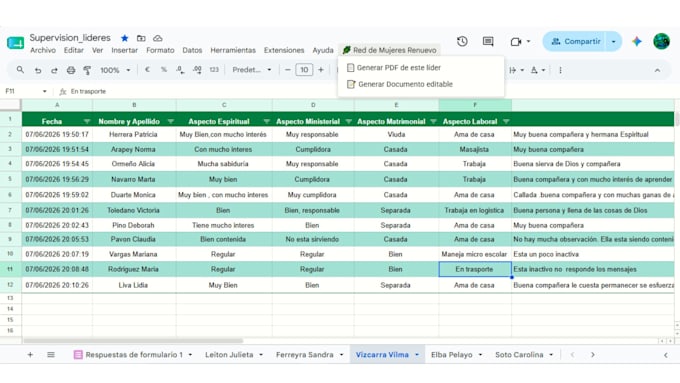The width and height of the screenshot is (680, 383).
Task: Open text color options arrow
Action: click(x=543, y=70)
